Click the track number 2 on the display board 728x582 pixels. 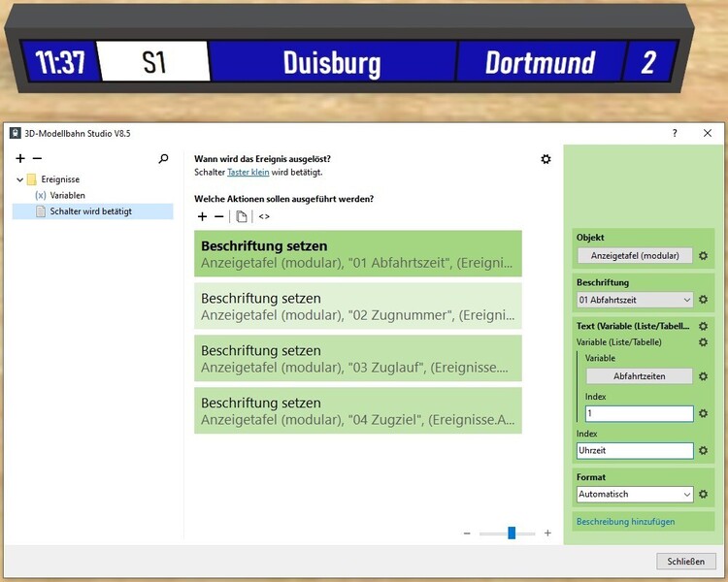(x=649, y=62)
